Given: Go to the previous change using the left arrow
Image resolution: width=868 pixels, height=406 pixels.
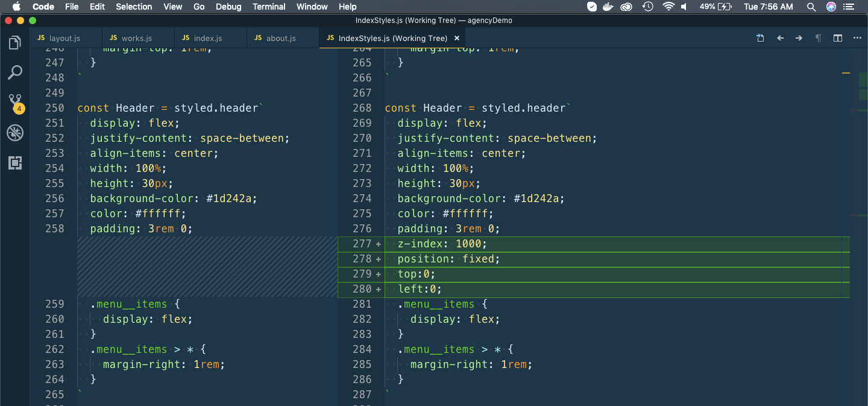Looking at the screenshot, I should [x=780, y=38].
